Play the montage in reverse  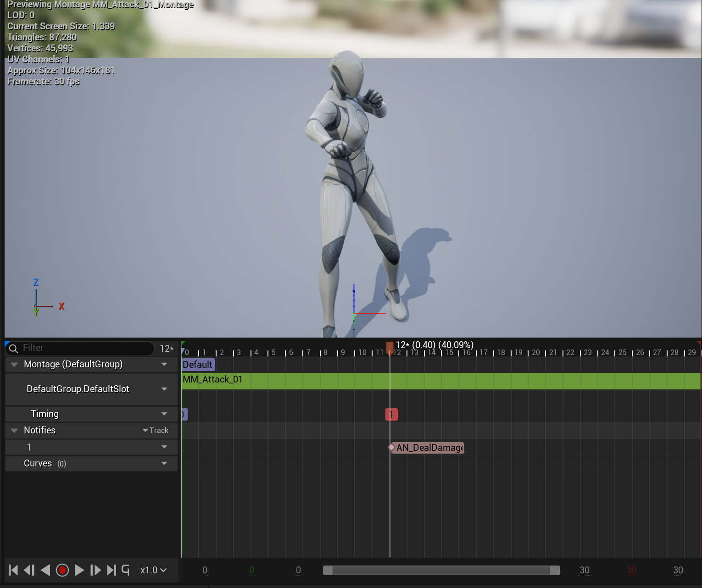pyautogui.click(x=45, y=570)
